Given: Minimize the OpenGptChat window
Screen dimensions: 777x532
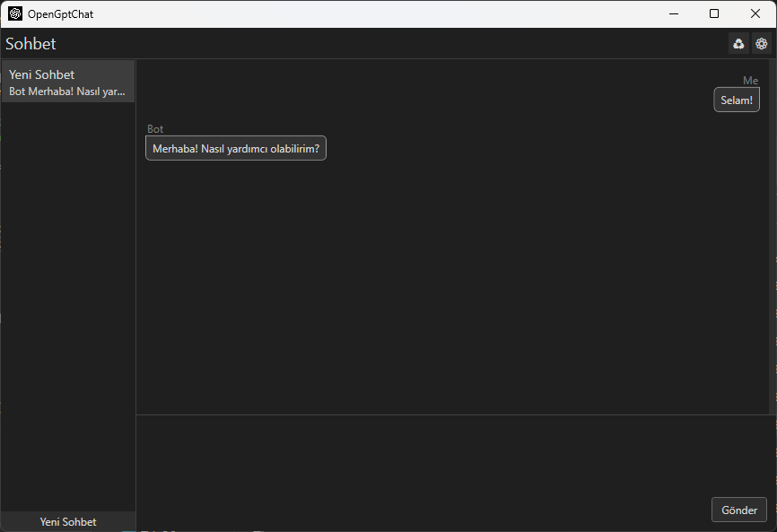Looking at the screenshot, I should (x=674, y=13).
